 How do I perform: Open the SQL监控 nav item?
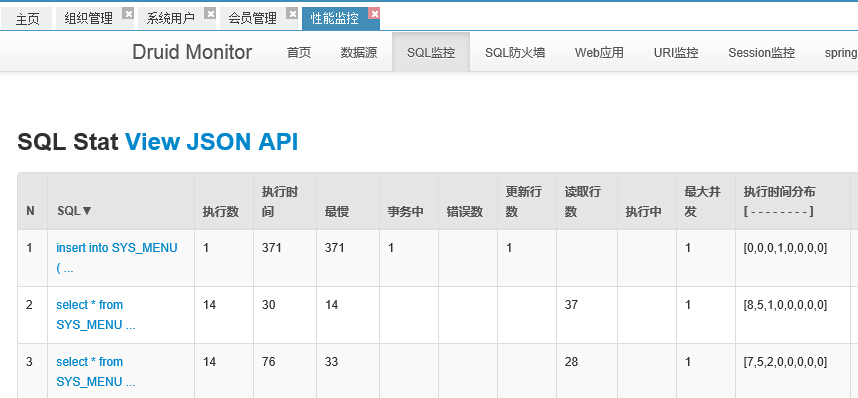[431, 53]
